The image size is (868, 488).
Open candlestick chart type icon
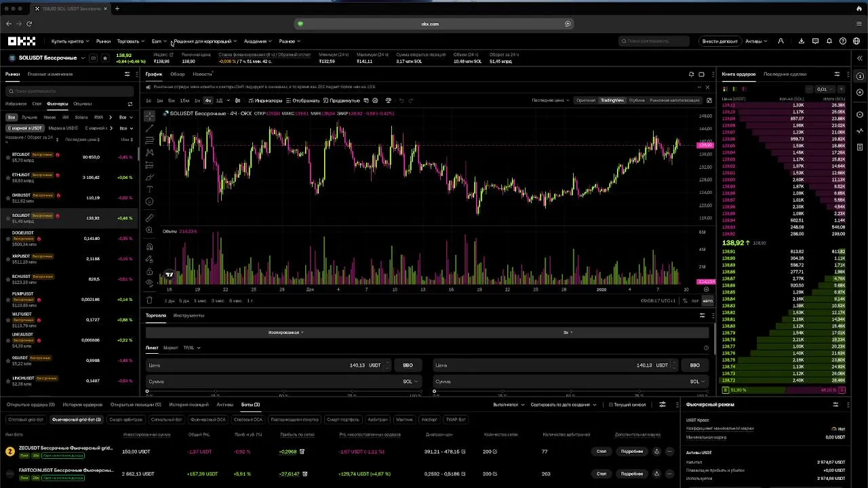pyautogui.click(x=237, y=100)
